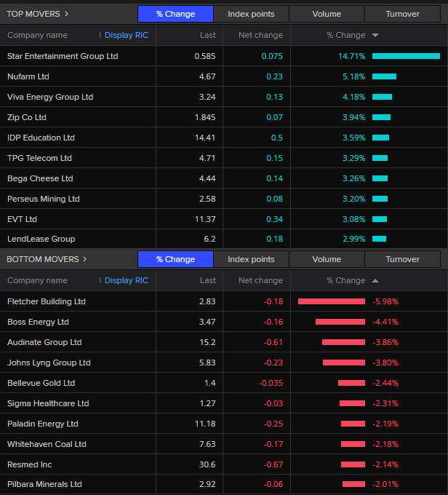The width and height of the screenshot is (448, 495).
Task: Select % Change tab in Top Movers
Action: pyautogui.click(x=175, y=14)
